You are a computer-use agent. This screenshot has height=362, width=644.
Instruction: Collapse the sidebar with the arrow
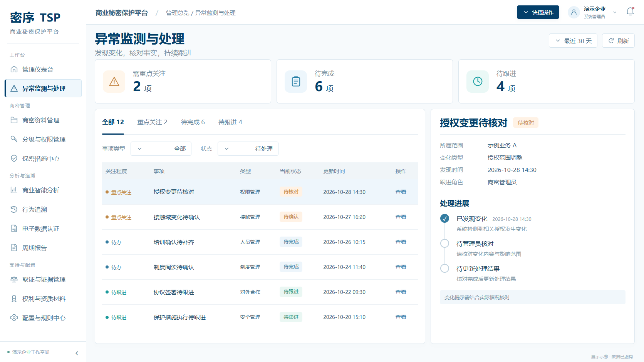pyautogui.click(x=77, y=353)
